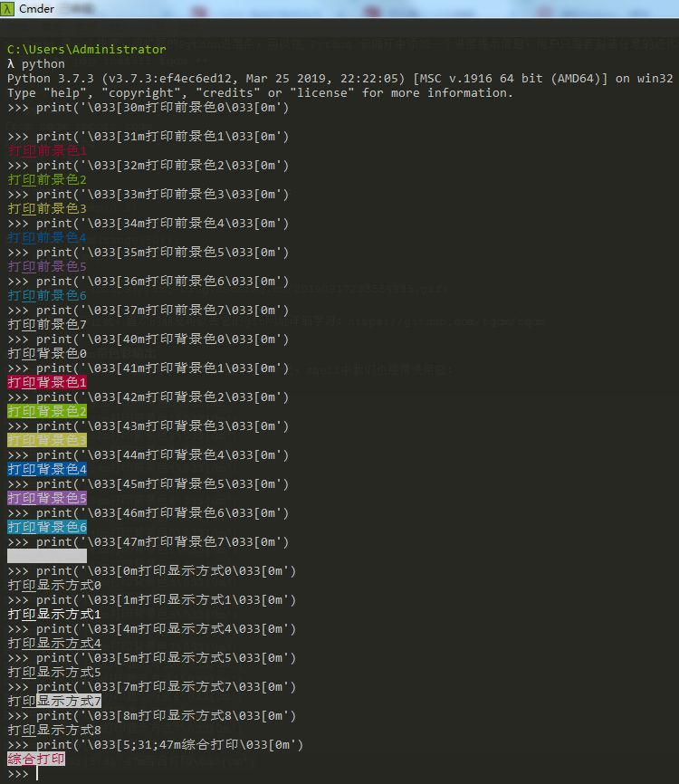The image size is (679, 784).
Task: Click print command for 显示方式7
Action: [151, 687]
